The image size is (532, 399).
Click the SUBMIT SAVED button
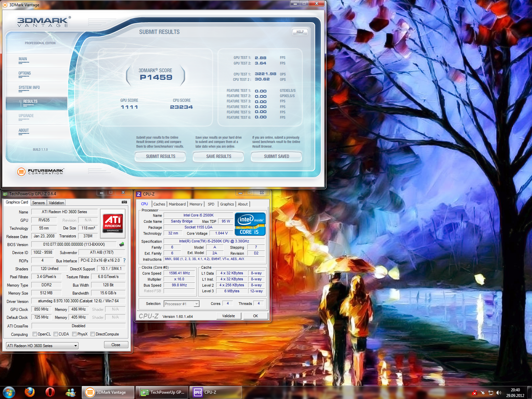tap(276, 156)
